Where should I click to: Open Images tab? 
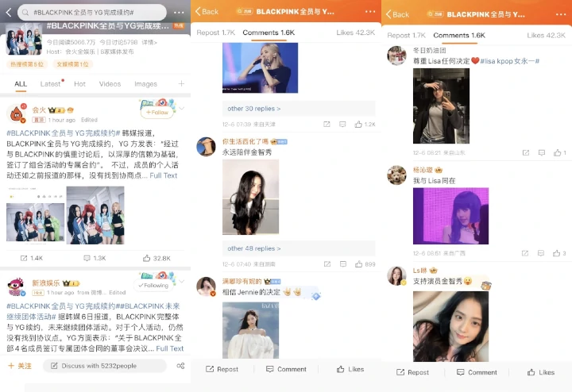pyautogui.click(x=145, y=84)
